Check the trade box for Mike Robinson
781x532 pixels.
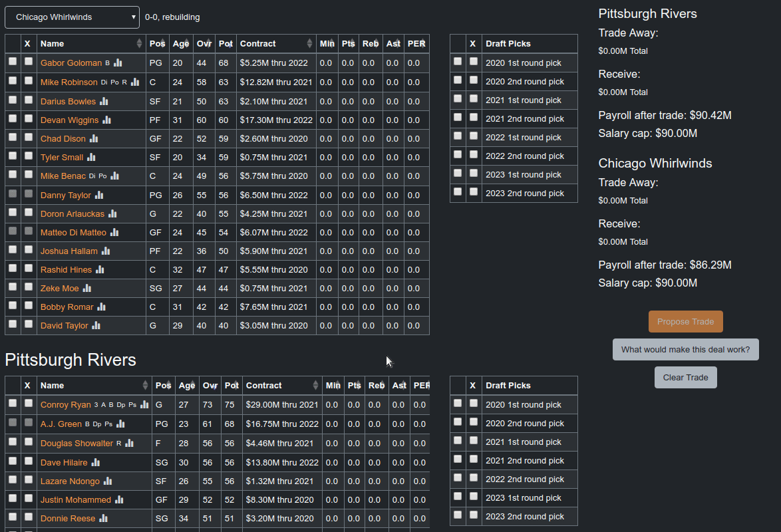[x=13, y=80]
